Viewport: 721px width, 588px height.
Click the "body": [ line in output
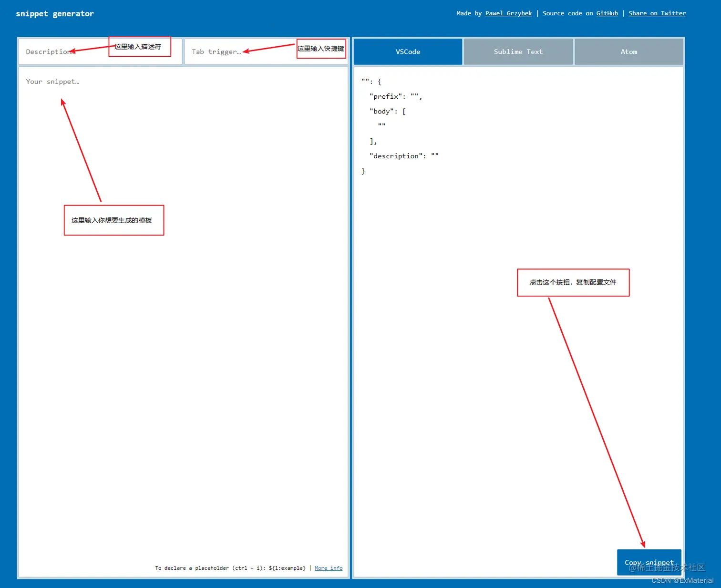(x=388, y=111)
